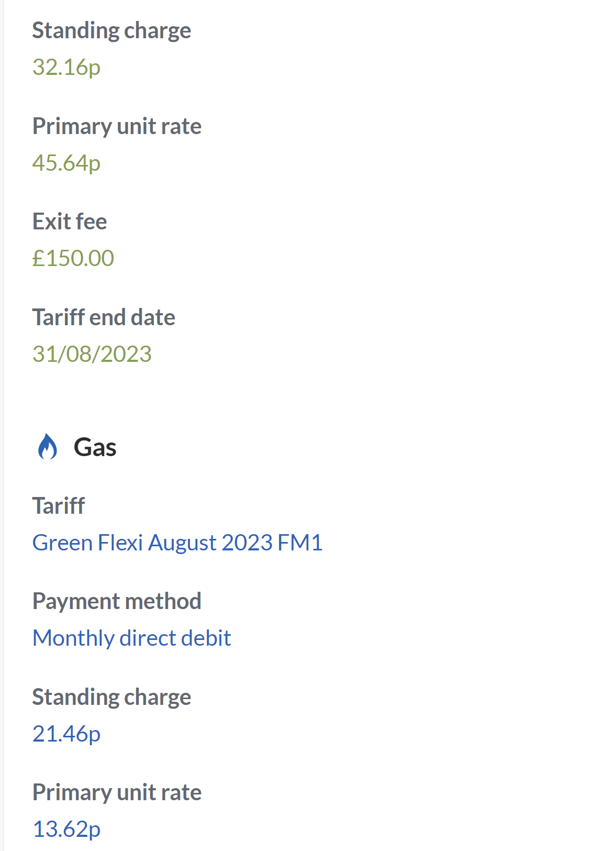Click the Standing charge label under Gas
This screenshot has width=616, height=851.
pos(111,697)
